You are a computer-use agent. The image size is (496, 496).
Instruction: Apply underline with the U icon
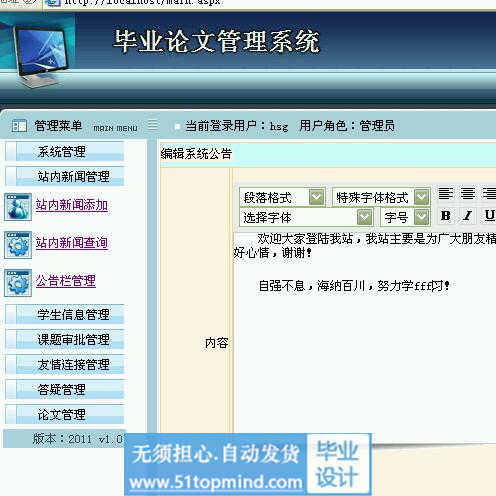click(x=489, y=216)
